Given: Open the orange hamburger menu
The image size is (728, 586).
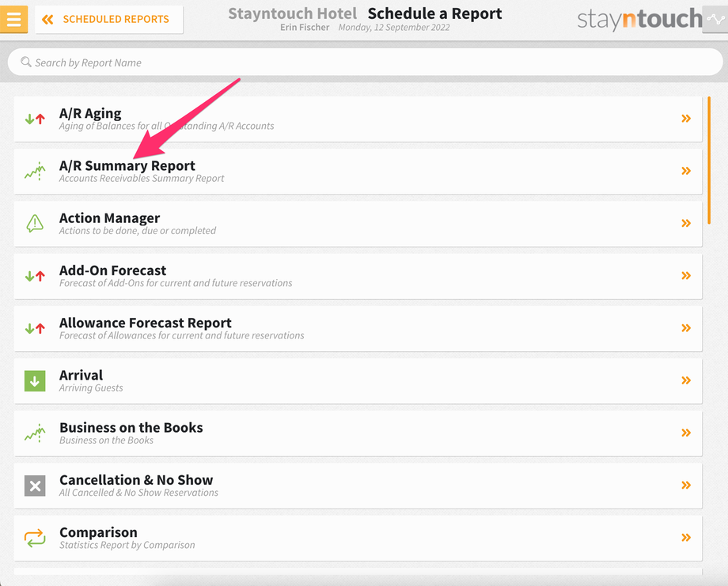Looking at the screenshot, I should click(13, 20).
